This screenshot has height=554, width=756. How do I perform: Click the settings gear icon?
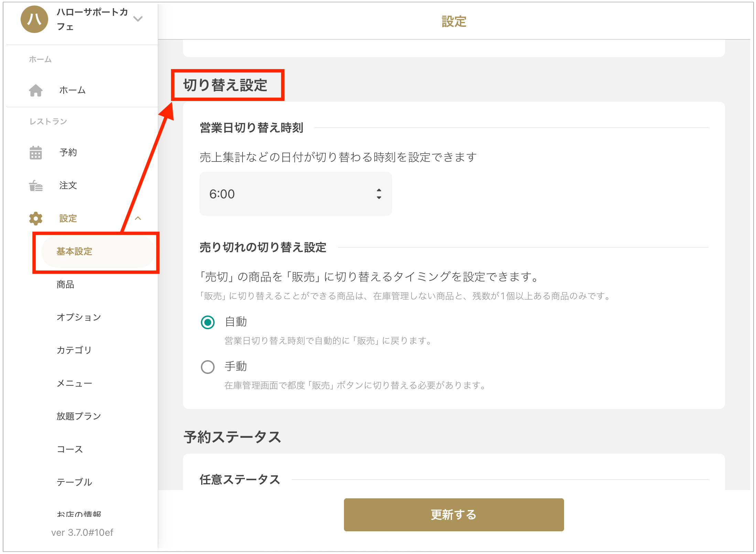coord(36,219)
